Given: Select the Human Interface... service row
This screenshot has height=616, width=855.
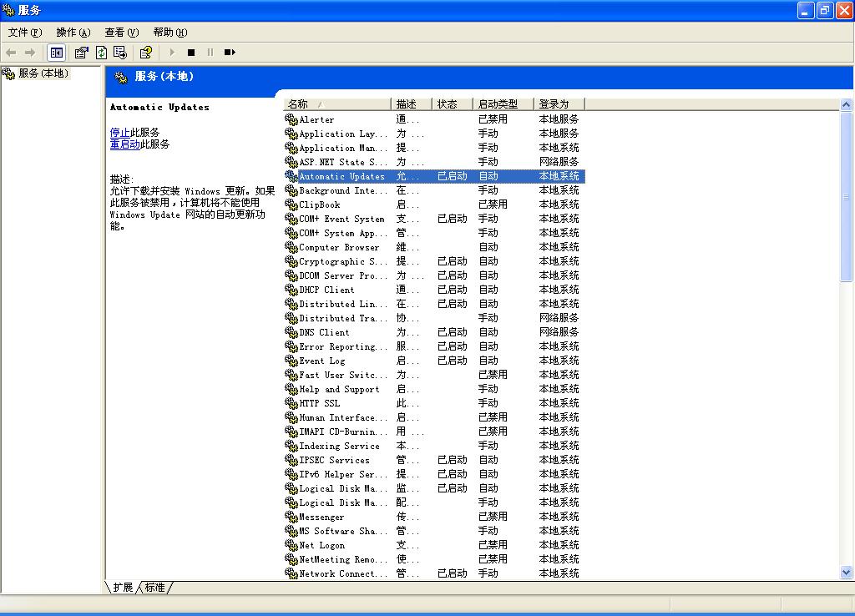Looking at the screenshot, I should [x=434, y=417].
